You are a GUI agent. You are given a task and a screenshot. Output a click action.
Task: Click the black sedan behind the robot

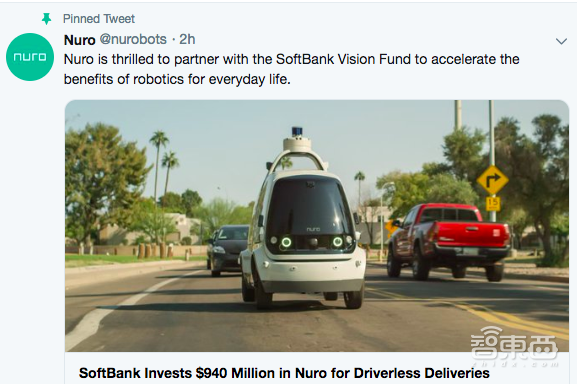click(x=227, y=250)
